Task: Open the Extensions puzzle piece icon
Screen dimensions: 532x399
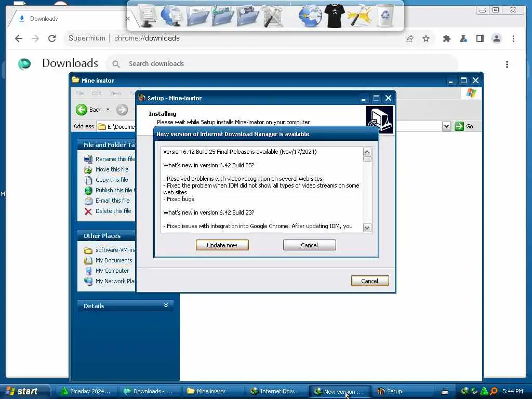Action: (446, 38)
